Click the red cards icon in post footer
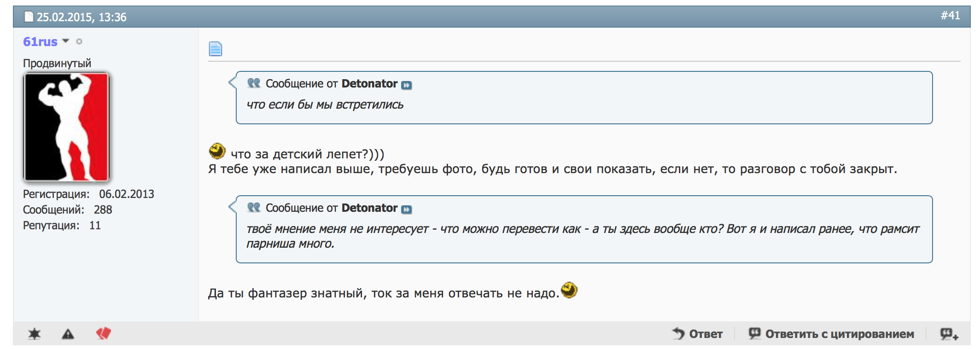 click(104, 333)
